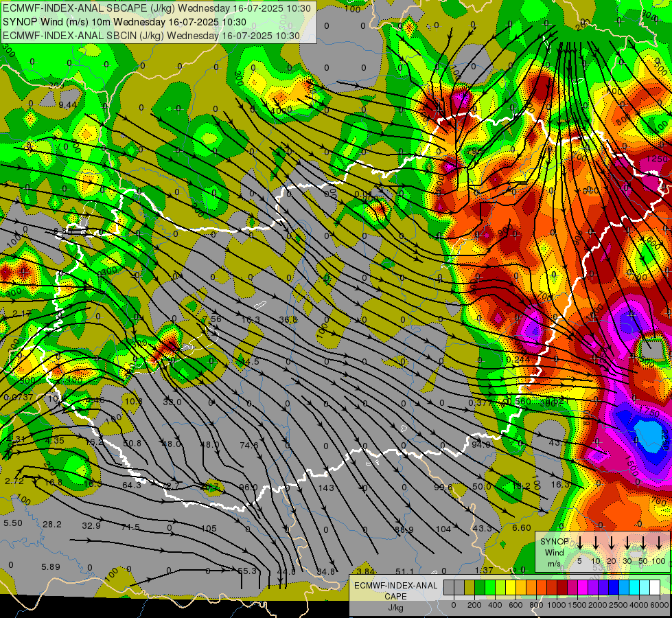This screenshot has height=618, width=672.
Task: Click the 4000 tick on CAPE colorbar
Action: [x=640, y=605]
